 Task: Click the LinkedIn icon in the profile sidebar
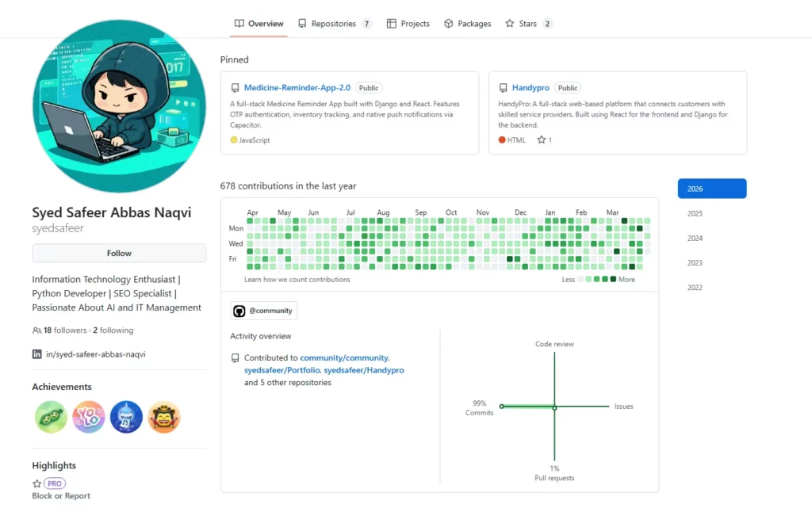tap(36, 354)
